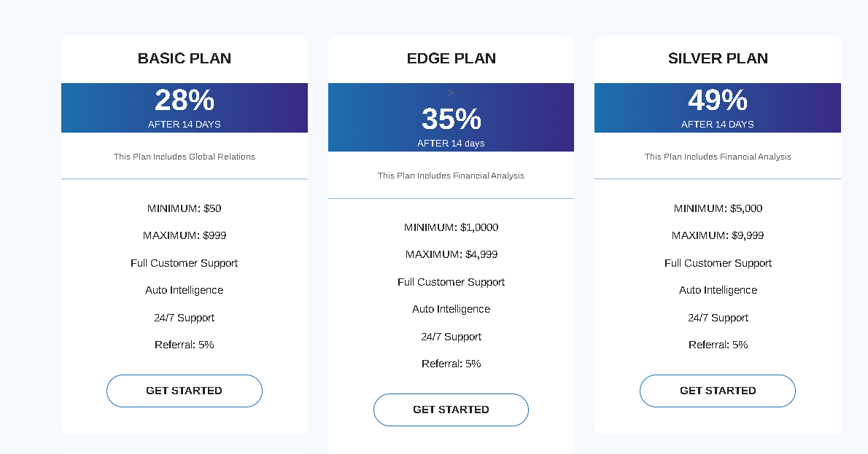Screen dimensions: 868x454
Task: Click Financial Analysis text in Edge Plan
Action: [451, 176]
